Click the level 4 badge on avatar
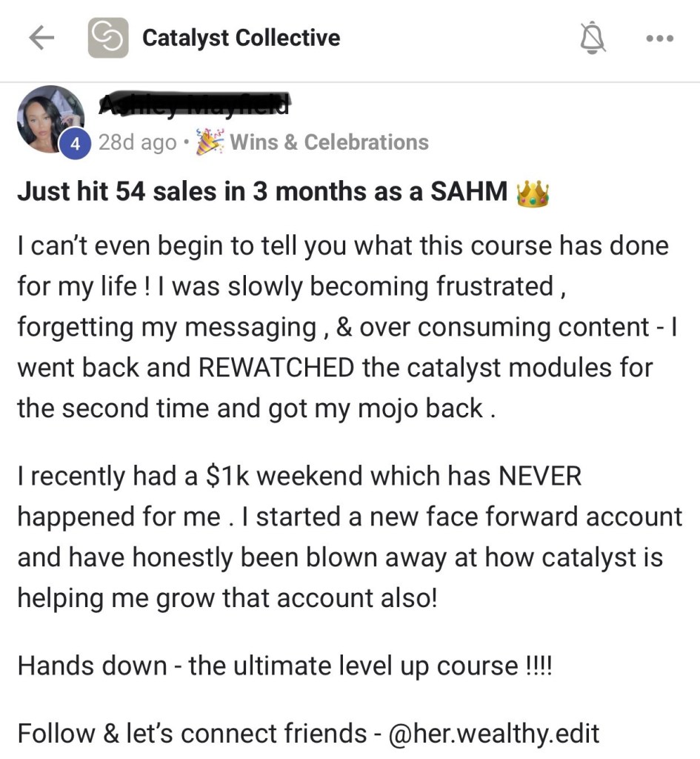Image resolution: width=700 pixels, height=759 pixels. [x=71, y=143]
